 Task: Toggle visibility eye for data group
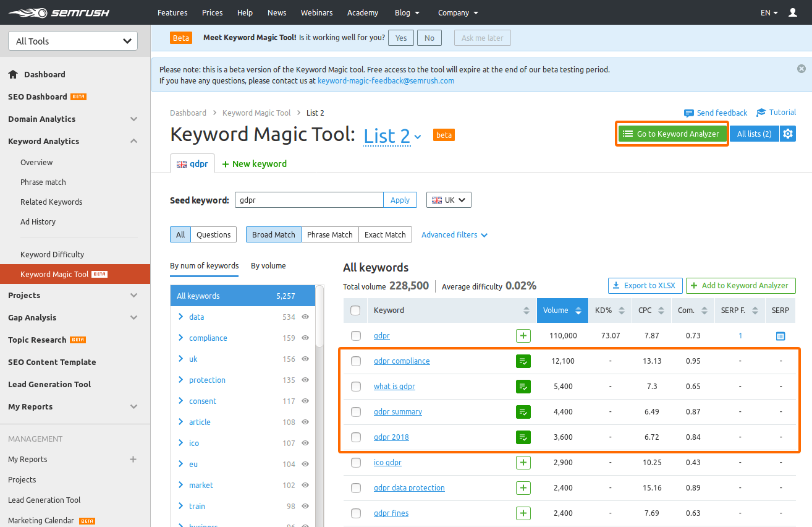[305, 317]
